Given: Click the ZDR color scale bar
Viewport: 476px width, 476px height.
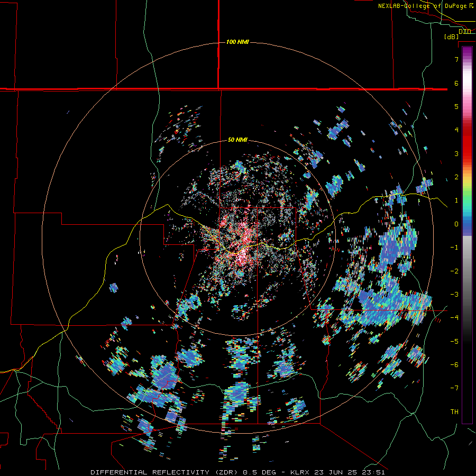Looking at the screenshot, I should point(467,235).
